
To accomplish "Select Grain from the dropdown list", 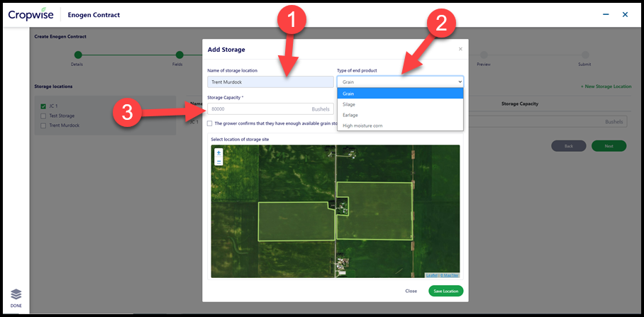I will coord(400,94).
